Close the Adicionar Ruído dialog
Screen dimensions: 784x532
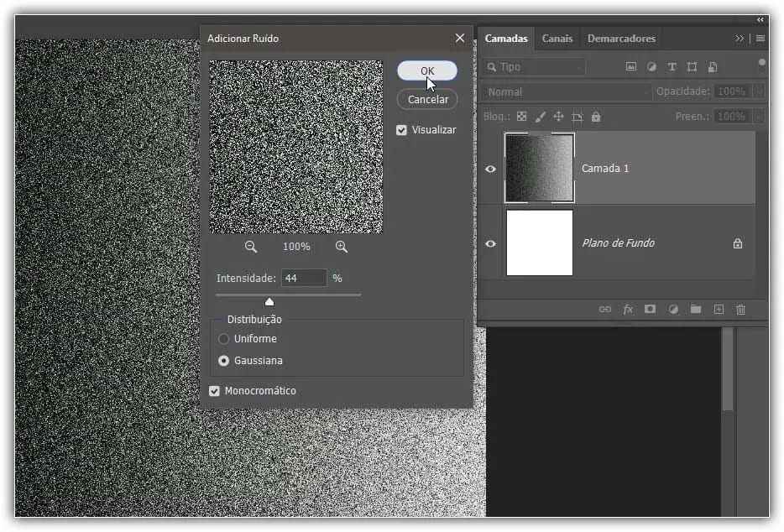[460, 38]
